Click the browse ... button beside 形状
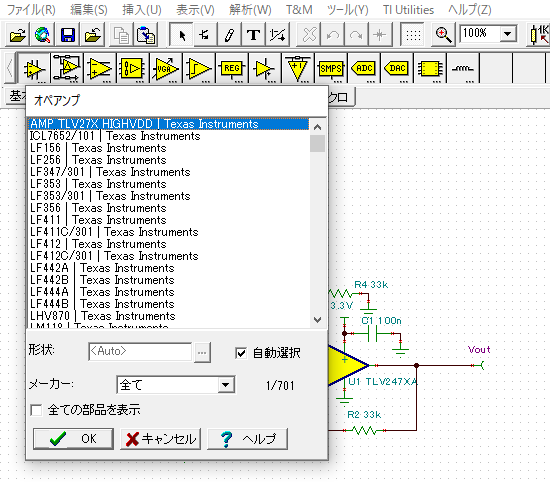This screenshot has height=482, width=550. coord(202,352)
